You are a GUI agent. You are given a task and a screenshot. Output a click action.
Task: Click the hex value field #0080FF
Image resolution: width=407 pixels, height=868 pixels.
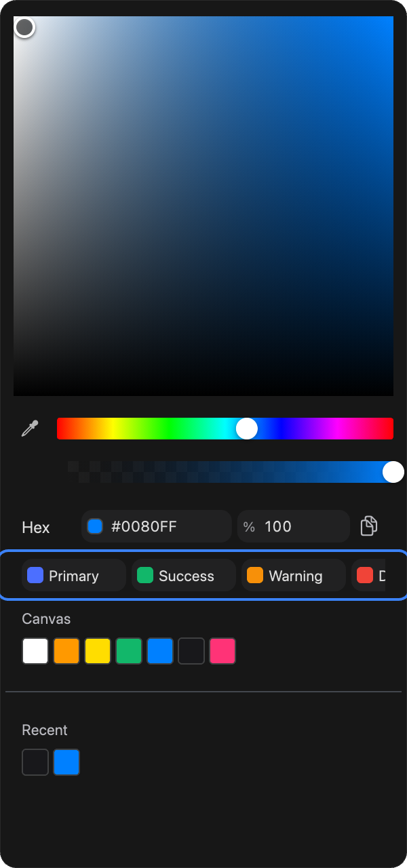157,526
